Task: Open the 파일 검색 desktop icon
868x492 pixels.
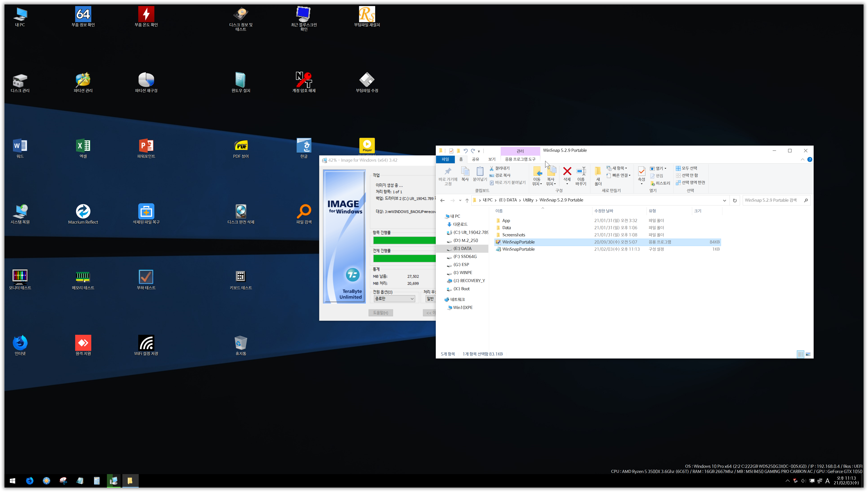Action: [304, 214]
